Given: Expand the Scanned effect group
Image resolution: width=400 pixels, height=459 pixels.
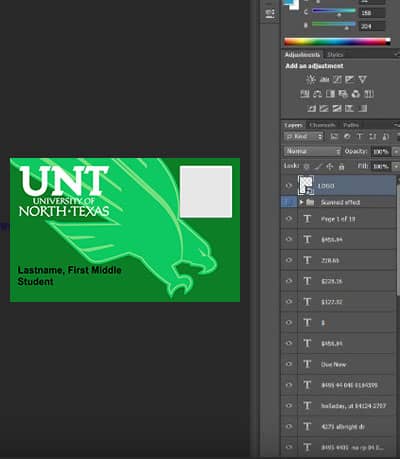Looking at the screenshot, I should click(301, 202).
